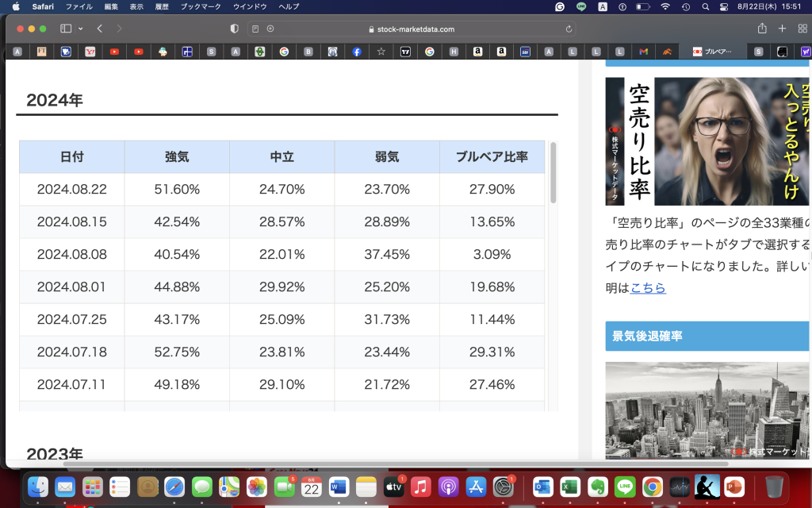Toggle the Safari sidebar
Image resolution: width=812 pixels, height=508 pixels.
[64, 28]
